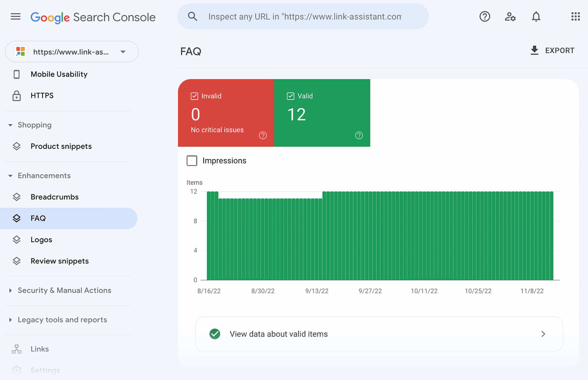Click View data about valid items
This screenshot has width=588, height=380.
[x=379, y=334]
